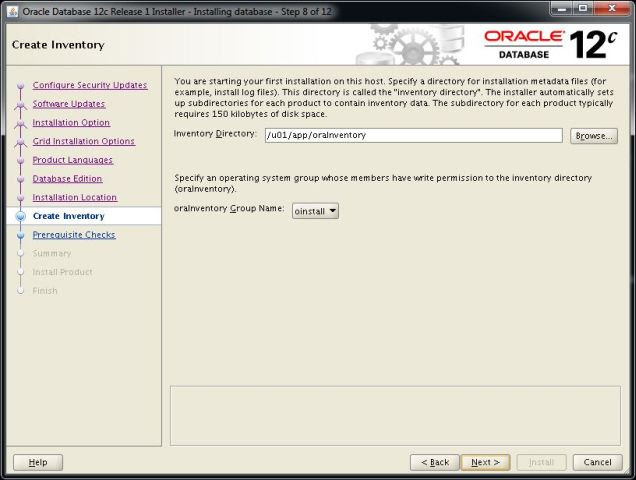Maximize the installer window

[x=583, y=9]
